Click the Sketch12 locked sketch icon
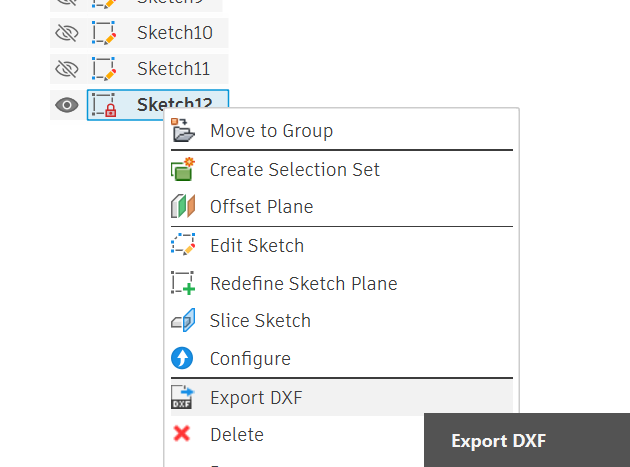The width and height of the screenshot is (630, 467). tap(104, 105)
